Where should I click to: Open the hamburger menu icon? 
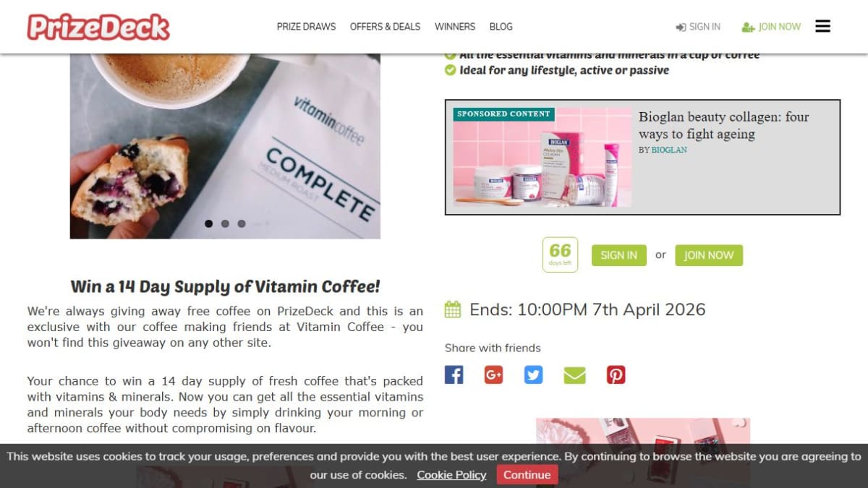pos(822,26)
